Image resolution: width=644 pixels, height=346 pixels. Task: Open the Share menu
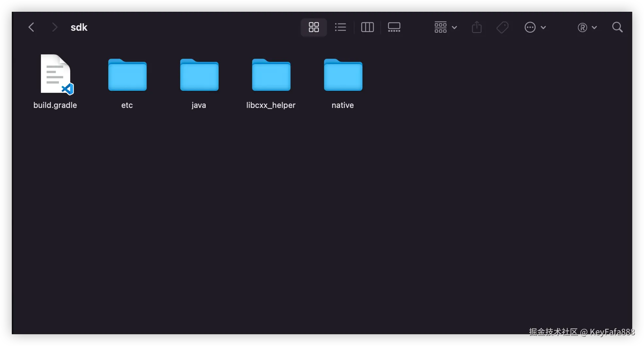(x=477, y=27)
